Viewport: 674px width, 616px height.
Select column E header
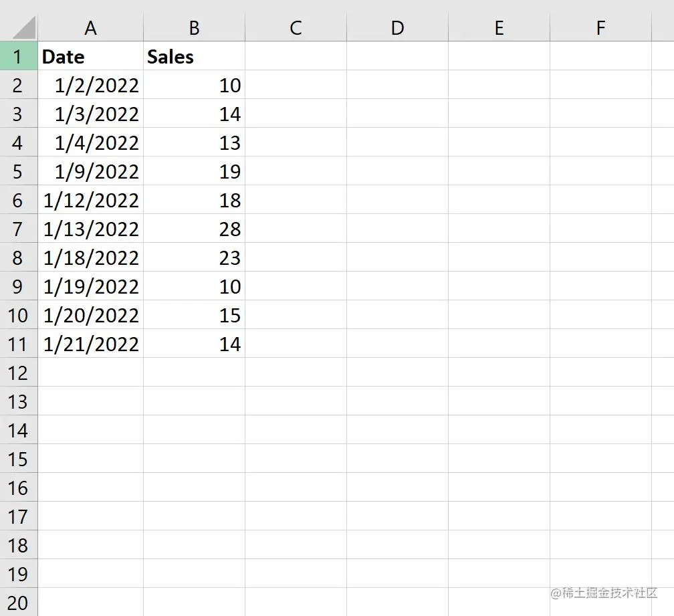499,27
